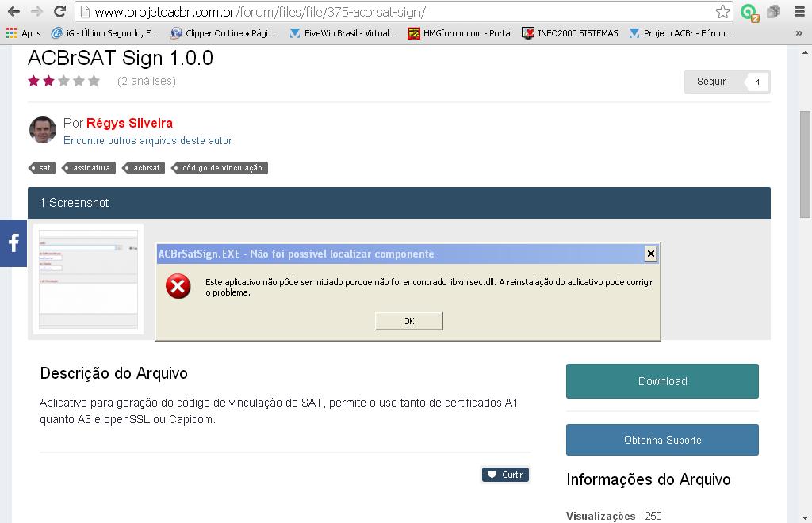Click OK in the error dialog

point(408,321)
